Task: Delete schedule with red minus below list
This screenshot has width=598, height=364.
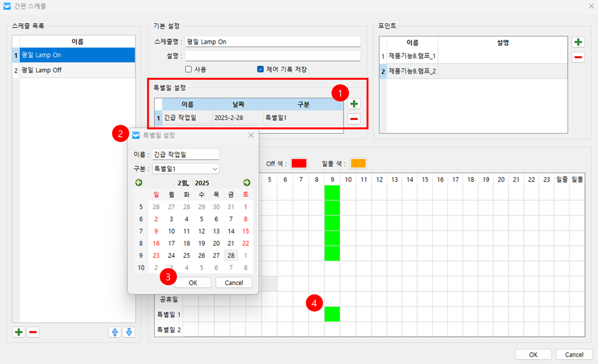Action: coord(33,332)
